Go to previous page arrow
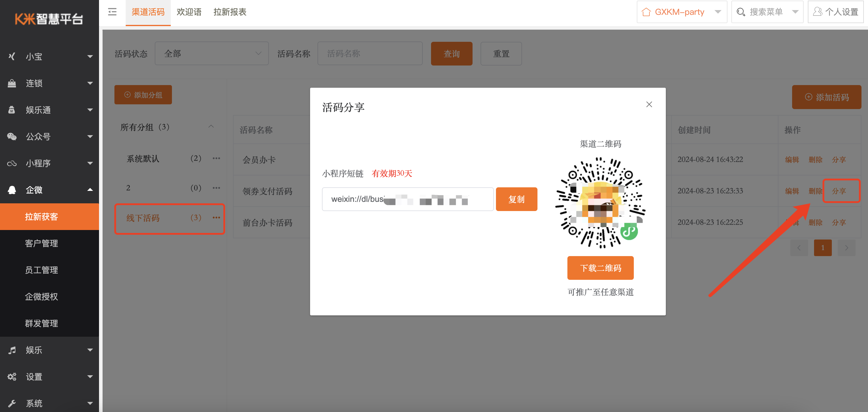This screenshot has width=868, height=412. tap(799, 247)
